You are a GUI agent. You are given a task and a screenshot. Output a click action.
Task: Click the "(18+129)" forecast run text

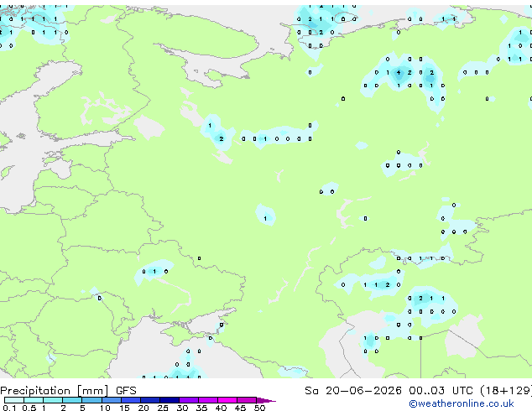pyautogui.click(x=506, y=391)
